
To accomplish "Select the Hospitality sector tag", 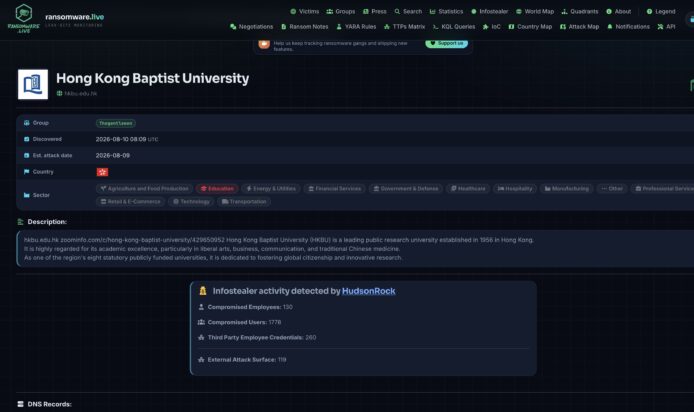I will [x=515, y=189].
